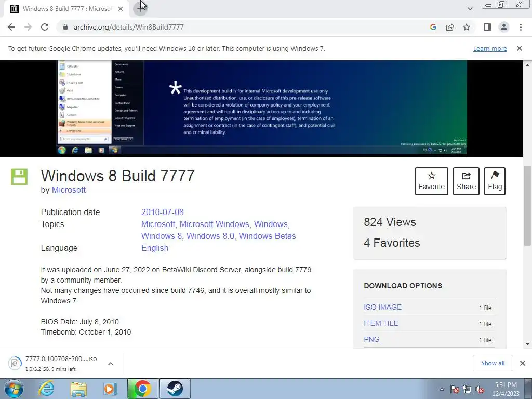Click scrollbar up arrow
532x399 pixels.
tap(527, 65)
